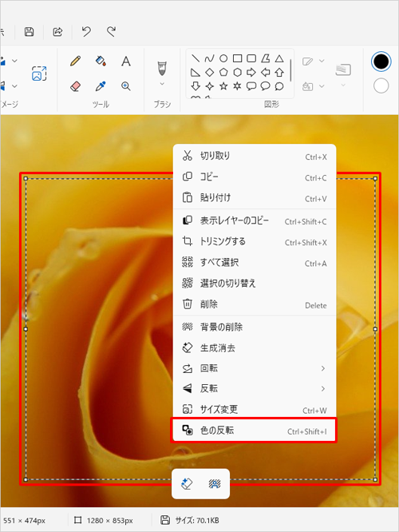Image resolution: width=399 pixels, height=532 pixels.
Task: Choose the Diamond shape
Action: coord(210,72)
